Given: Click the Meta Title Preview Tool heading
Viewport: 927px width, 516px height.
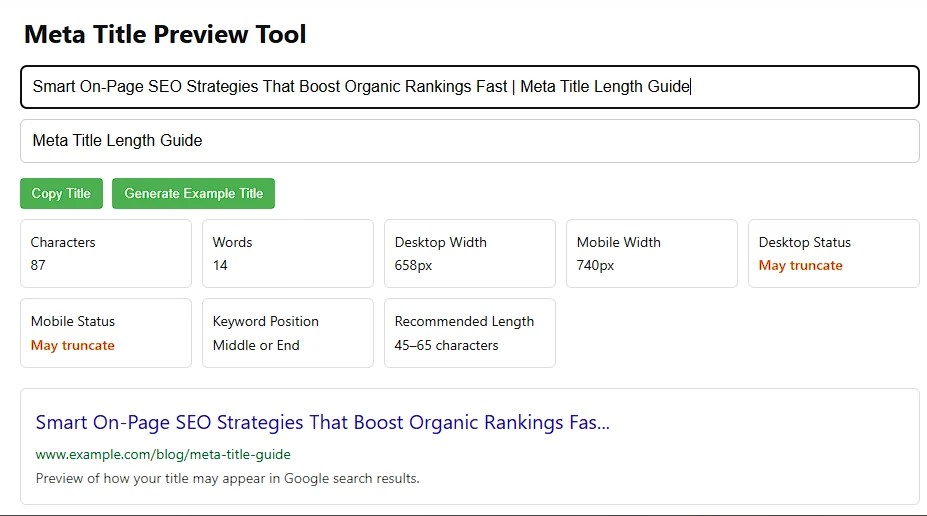Looking at the screenshot, I should tap(165, 34).
